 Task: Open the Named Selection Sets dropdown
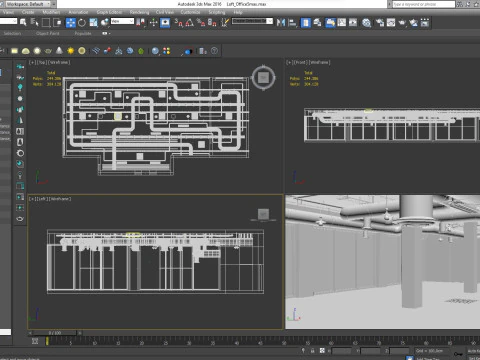click(x=252, y=21)
